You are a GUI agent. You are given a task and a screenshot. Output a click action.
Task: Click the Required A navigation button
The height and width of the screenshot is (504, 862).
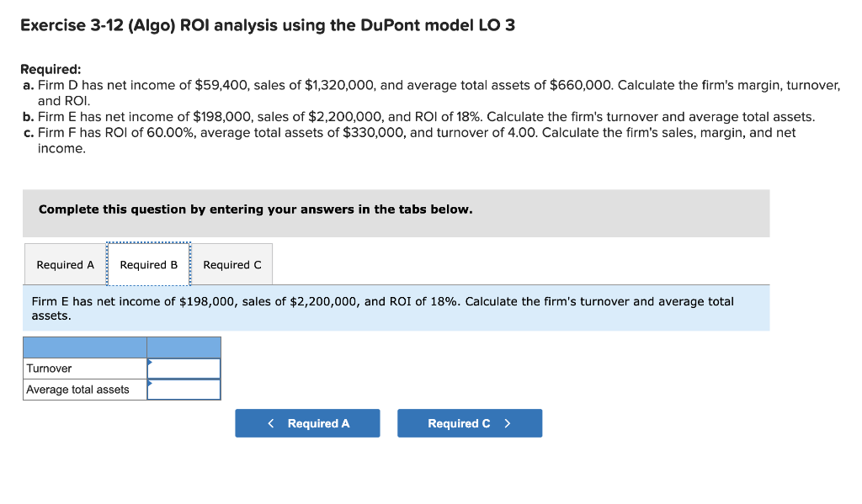[307, 422]
